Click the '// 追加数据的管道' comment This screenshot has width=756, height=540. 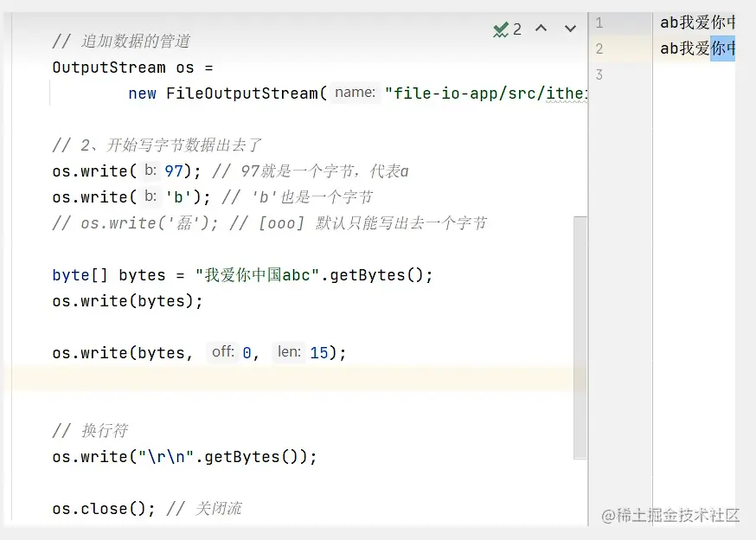pos(121,42)
